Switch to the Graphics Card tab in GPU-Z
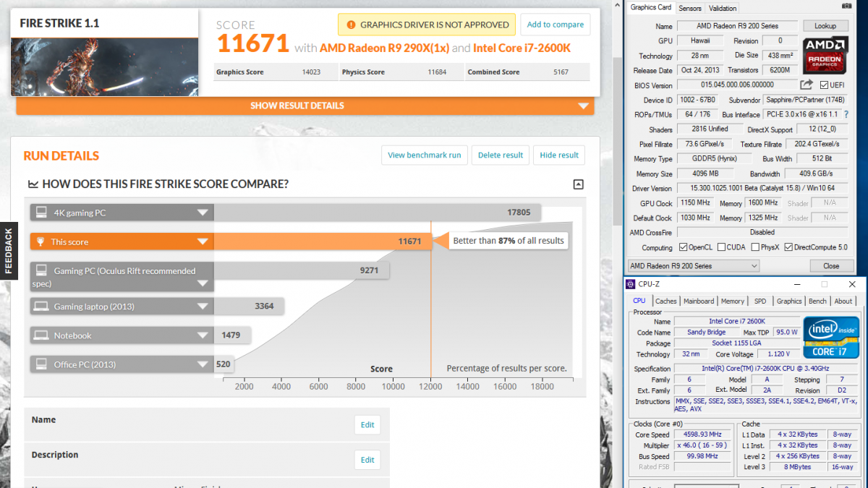Viewport: 868px width, 488px height. point(651,7)
